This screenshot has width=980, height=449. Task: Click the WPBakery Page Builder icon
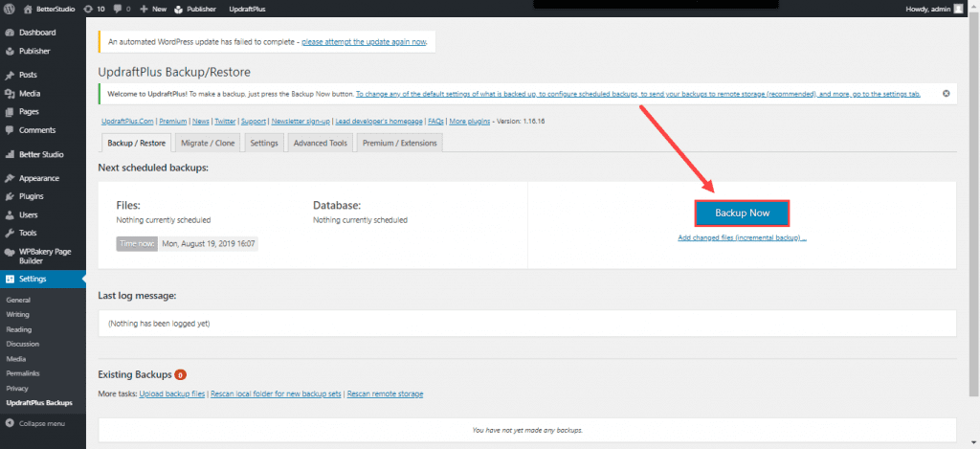10,252
